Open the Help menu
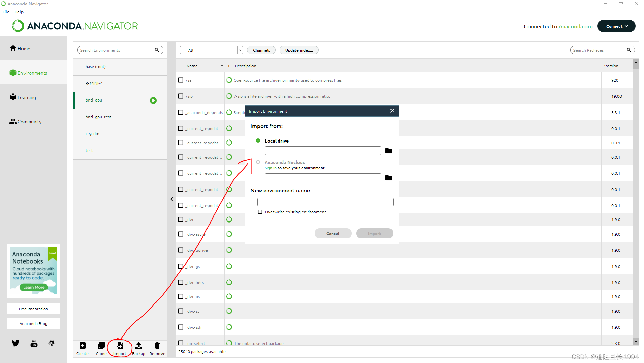This screenshot has width=644, height=363. pyautogui.click(x=19, y=12)
